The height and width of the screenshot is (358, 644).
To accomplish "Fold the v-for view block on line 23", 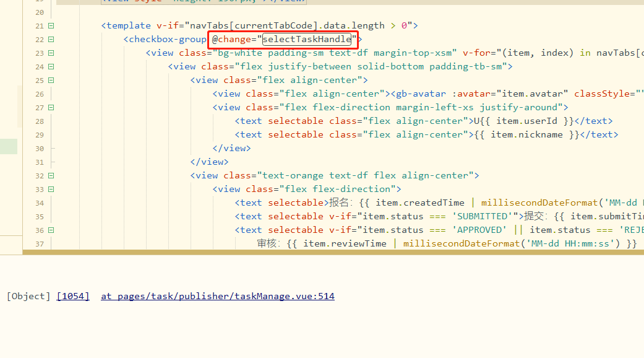I will tap(51, 53).
